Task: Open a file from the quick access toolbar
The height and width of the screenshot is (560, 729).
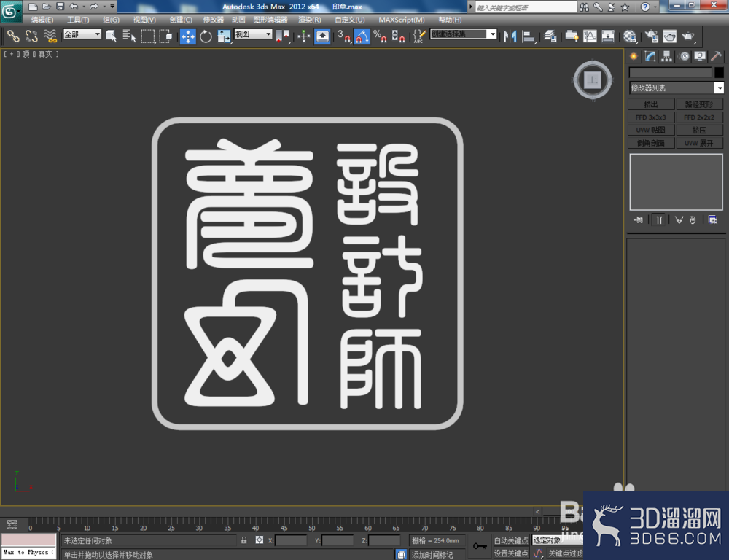Action: click(x=47, y=7)
